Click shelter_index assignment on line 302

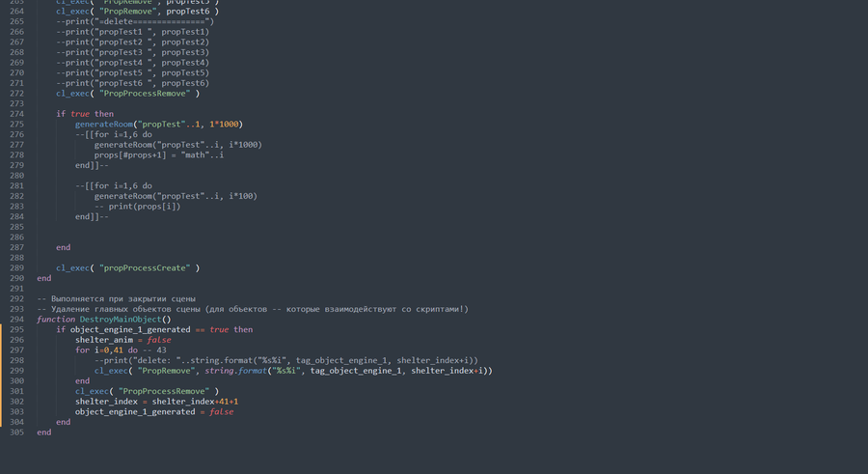click(x=156, y=401)
